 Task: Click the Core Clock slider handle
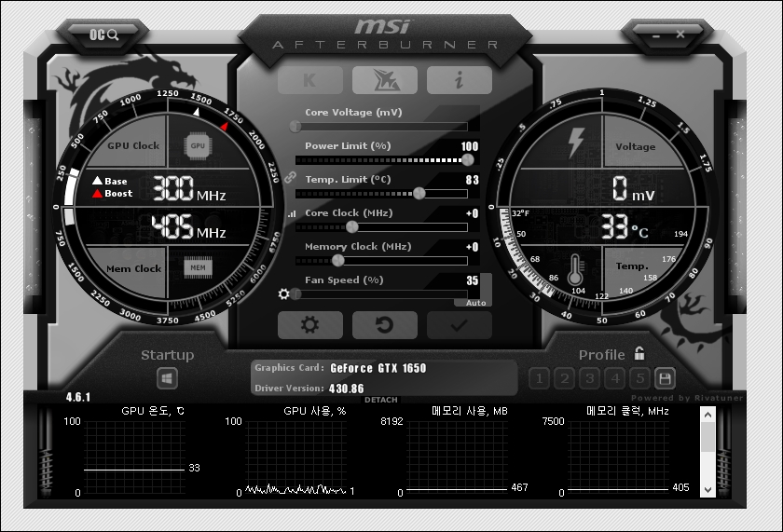click(x=352, y=227)
